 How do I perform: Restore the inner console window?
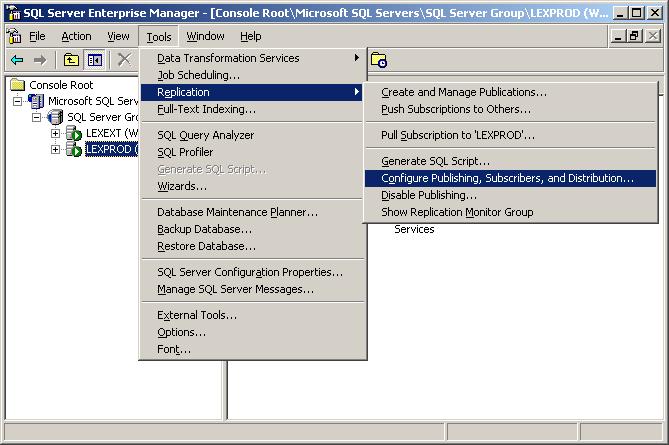[x=634, y=36]
